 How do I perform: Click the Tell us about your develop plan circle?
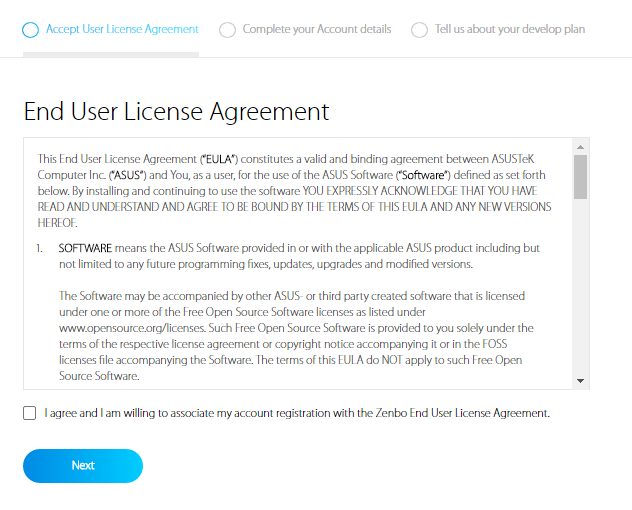419,30
